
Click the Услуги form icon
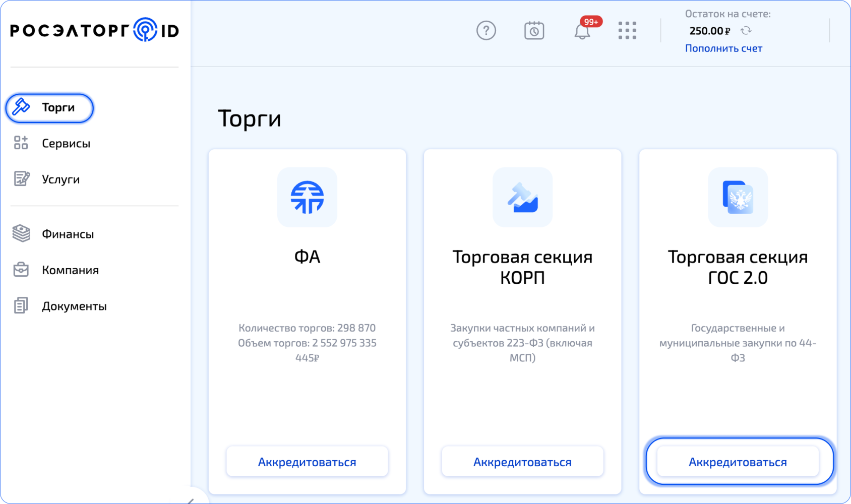tap(21, 179)
